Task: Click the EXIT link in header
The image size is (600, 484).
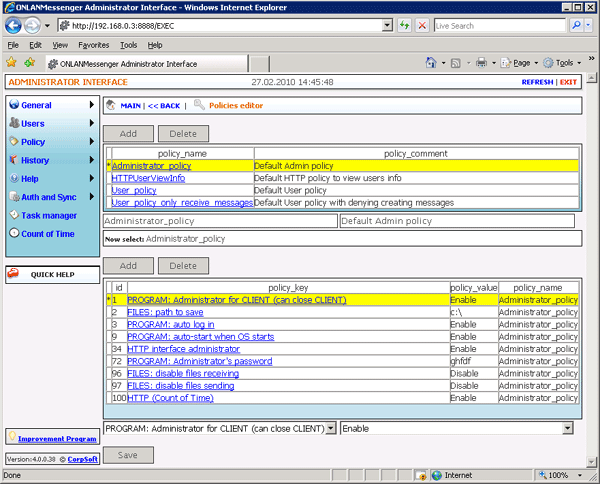Action: [568, 82]
